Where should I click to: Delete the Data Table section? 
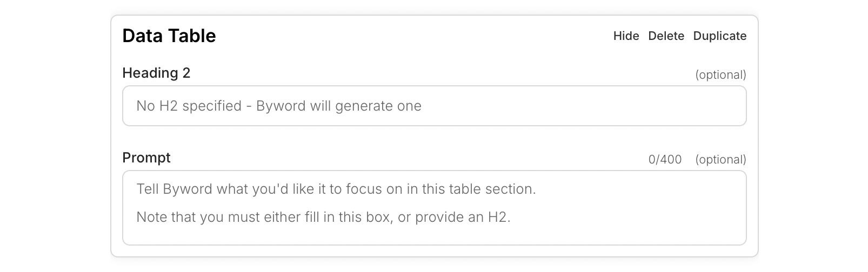666,36
